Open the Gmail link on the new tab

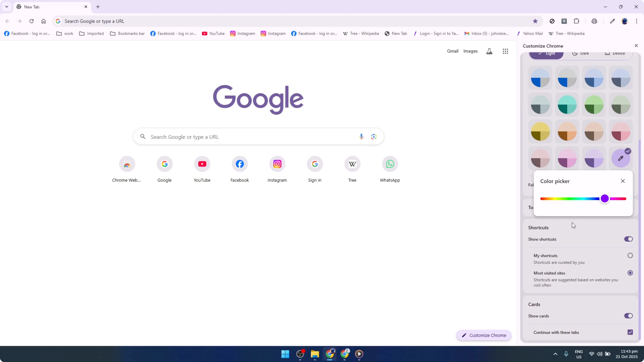(453, 51)
